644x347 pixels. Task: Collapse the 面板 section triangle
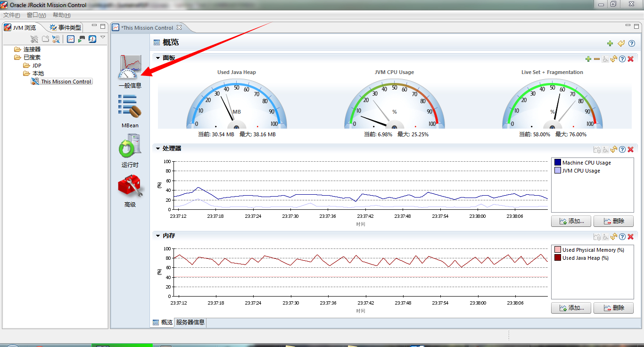158,58
